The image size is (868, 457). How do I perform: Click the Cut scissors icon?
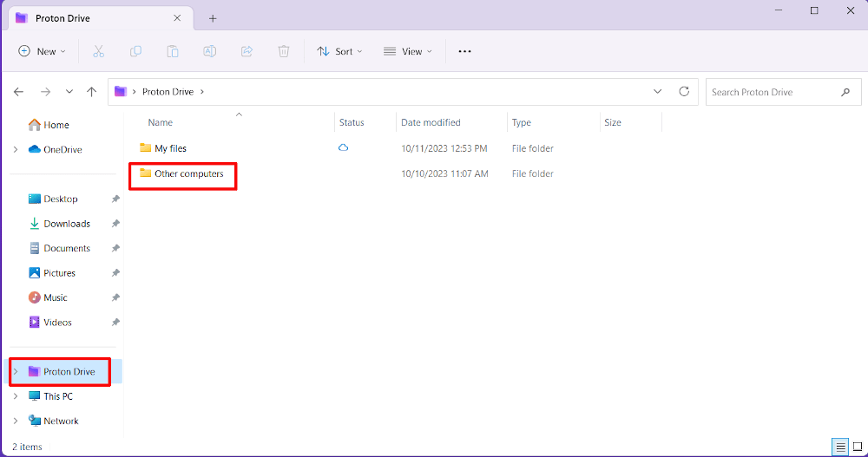[x=99, y=51]
